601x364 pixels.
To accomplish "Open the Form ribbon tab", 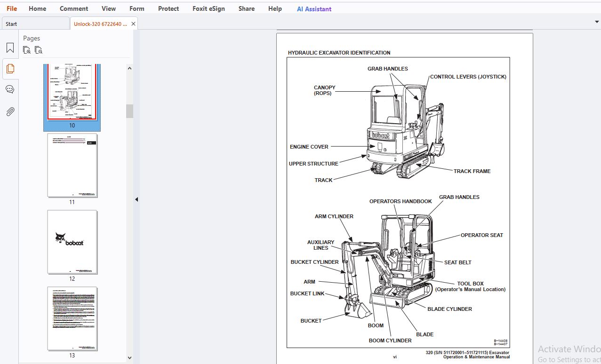I will pyautogui.click(x=137, y=8).
